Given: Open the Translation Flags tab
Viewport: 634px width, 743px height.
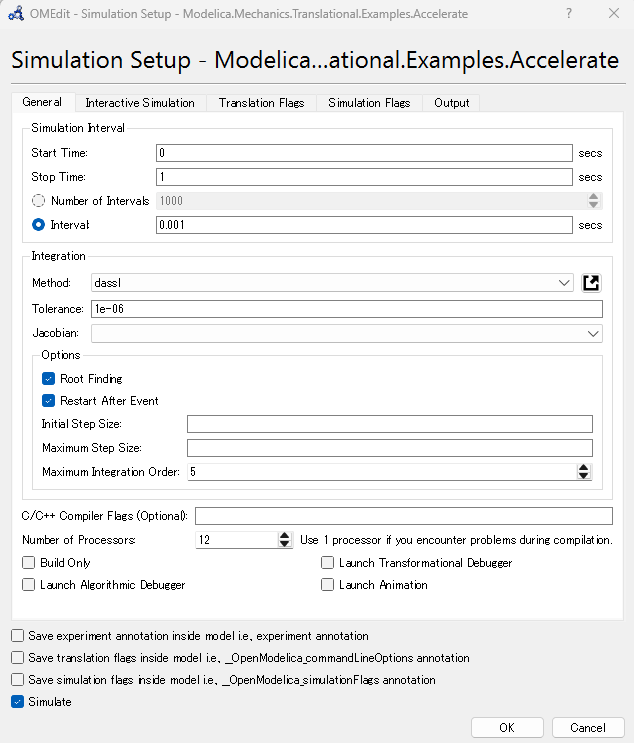Looking at the screenshot, I should pos(261,103).
